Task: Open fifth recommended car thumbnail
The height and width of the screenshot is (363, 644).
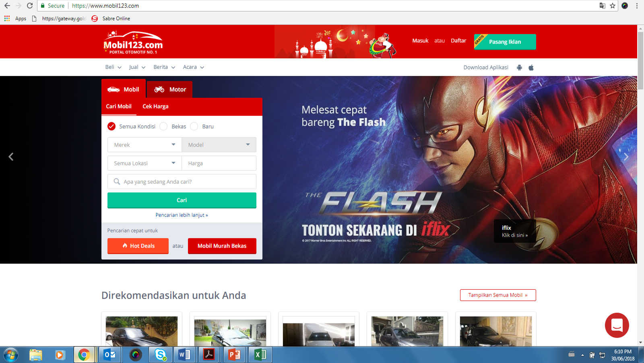Action: click(496, 331)
